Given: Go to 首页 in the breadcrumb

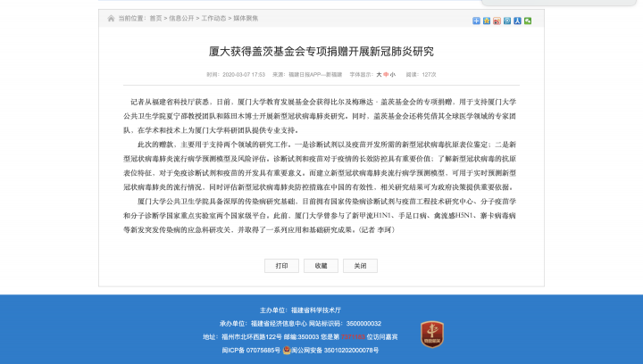Looking at the screenshot, I should (155, 18).
